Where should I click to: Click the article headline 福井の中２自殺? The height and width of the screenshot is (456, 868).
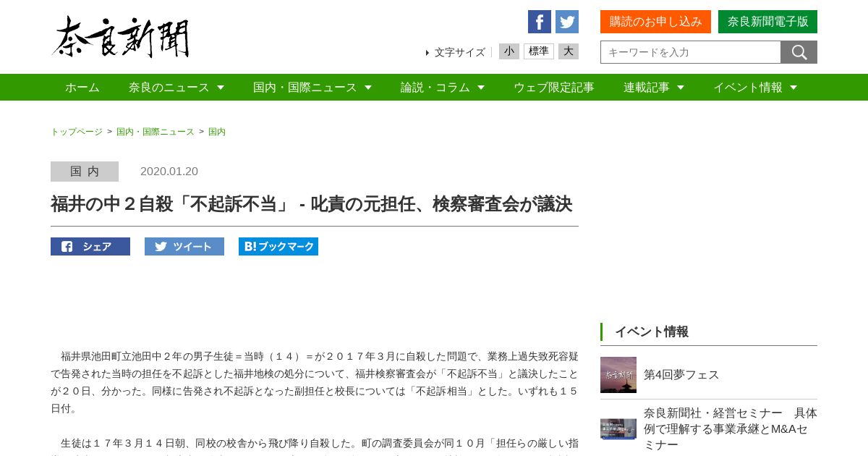tap(311, 204)
